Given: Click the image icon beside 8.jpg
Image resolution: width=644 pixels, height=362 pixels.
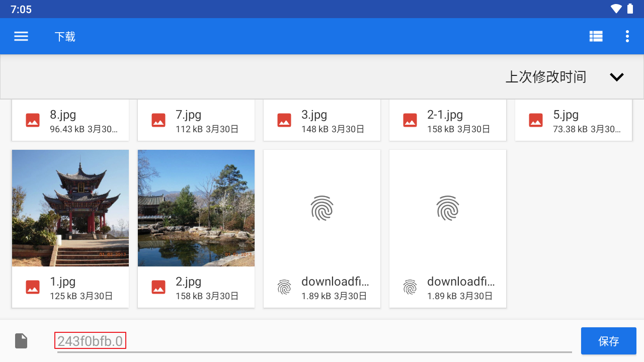Looking at the screenshot, I should click(33, 120).
